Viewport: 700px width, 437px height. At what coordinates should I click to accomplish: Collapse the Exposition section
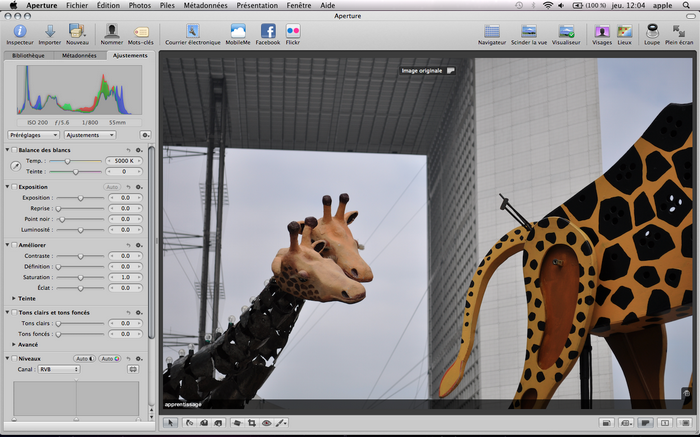(7, 187)
